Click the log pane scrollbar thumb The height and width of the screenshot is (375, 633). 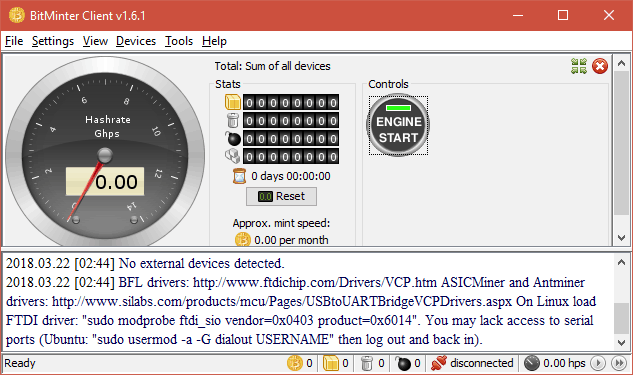[622, 318]
